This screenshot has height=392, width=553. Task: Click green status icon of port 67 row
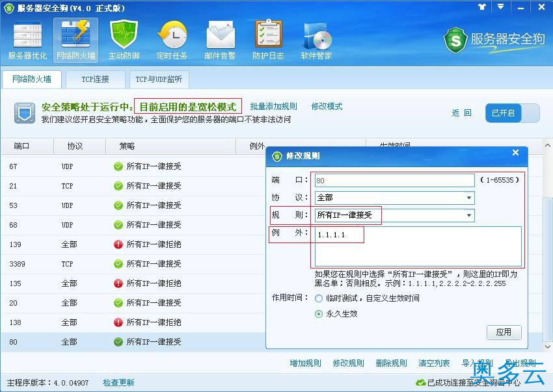[x=118, y=166]
